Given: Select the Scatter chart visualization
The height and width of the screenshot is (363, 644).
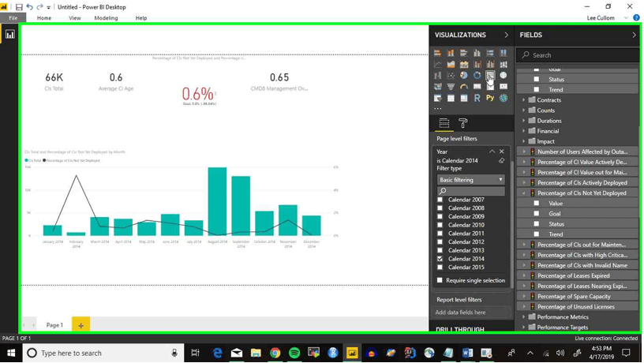Looking at the screenshot, I should click(451, 76).
